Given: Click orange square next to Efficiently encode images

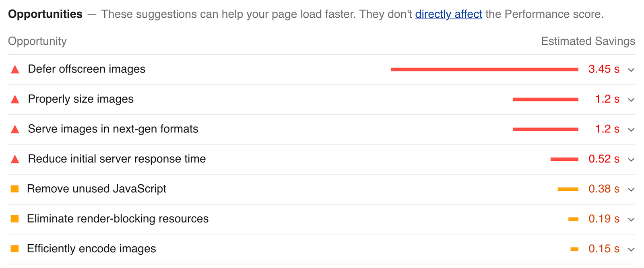Looking at the screenshot, I should coord(15,249).
